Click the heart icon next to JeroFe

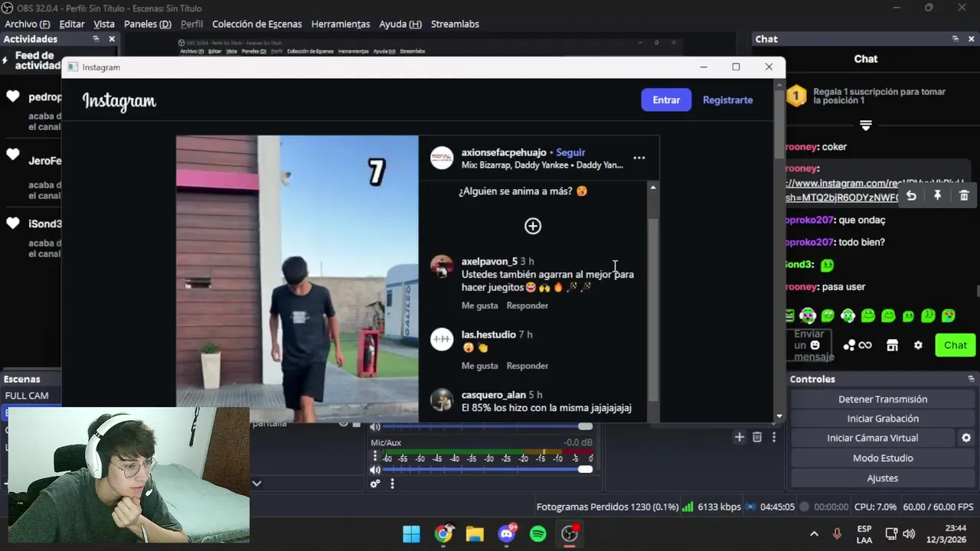tap(12, 155)
